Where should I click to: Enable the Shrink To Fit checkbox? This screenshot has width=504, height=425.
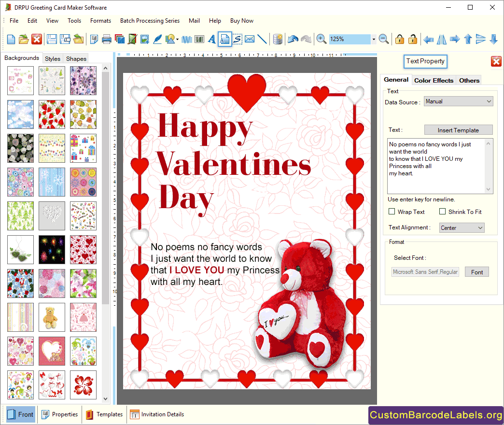coord(443,212)
